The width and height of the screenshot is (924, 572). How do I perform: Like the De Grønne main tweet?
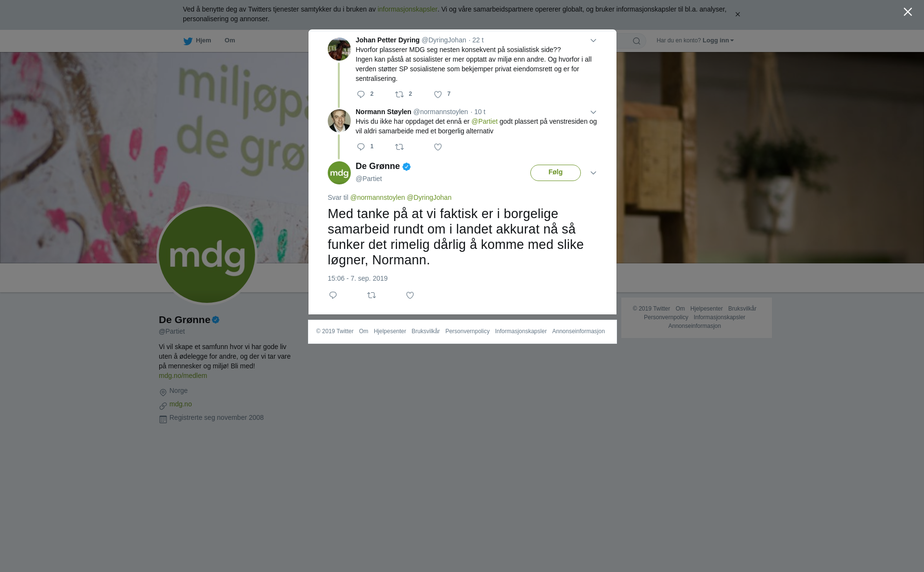pos(410,295)
